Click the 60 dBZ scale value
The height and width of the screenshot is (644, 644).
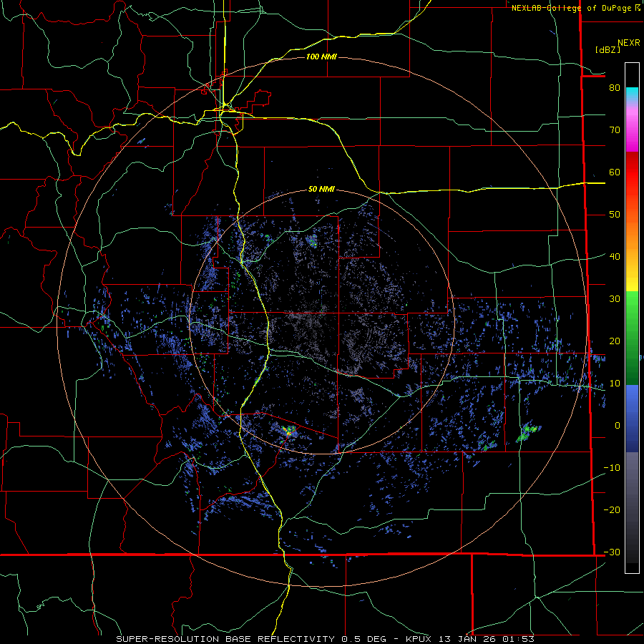(x=615, y=172)
